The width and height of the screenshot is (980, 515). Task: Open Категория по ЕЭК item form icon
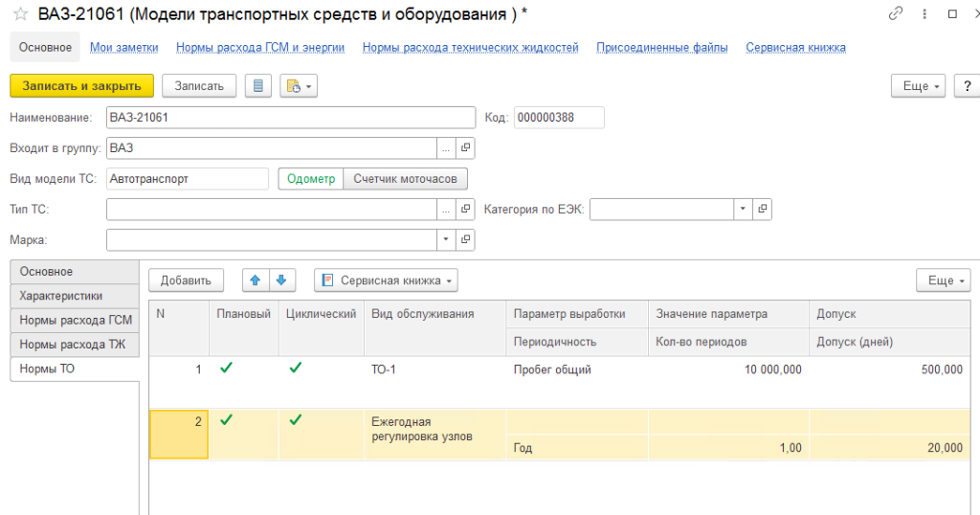(763, 210)
